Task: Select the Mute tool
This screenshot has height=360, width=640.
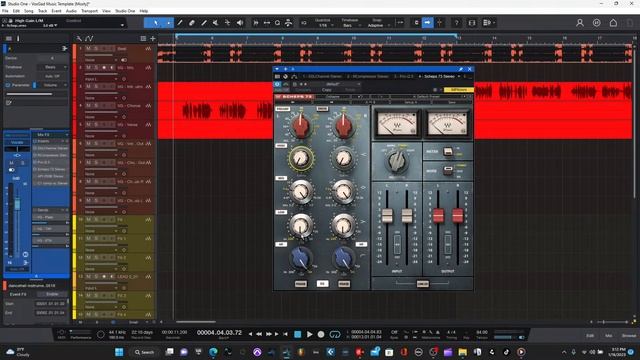Action: tap(216, 23)
